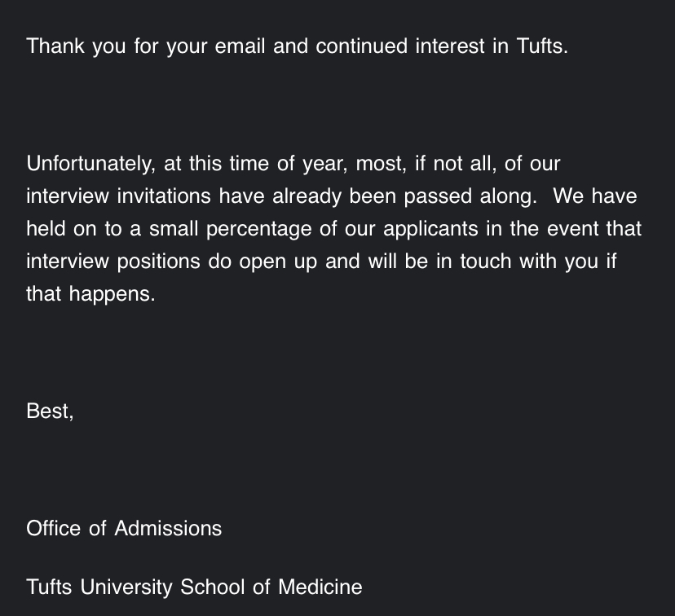Click the word 'Unfortunately' starting second paragraph
The height and width of the screenshot is (616, 675).
coord(90,164)
